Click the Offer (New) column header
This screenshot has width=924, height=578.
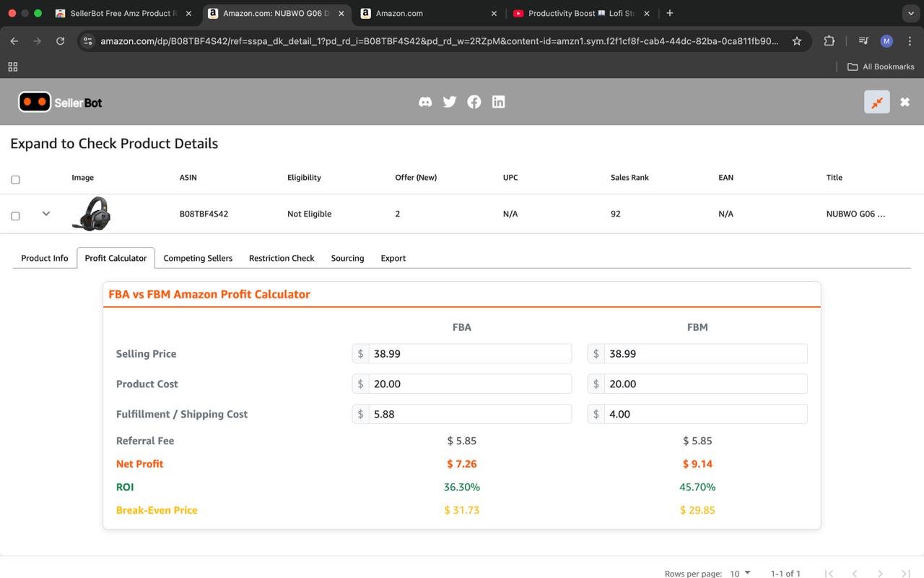point(416,177)
